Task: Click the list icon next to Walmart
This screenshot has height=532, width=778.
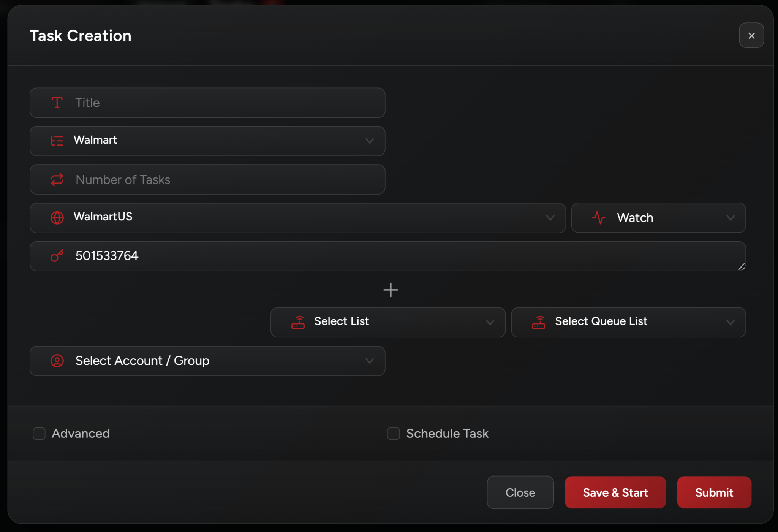Action: tap(57, 141)
